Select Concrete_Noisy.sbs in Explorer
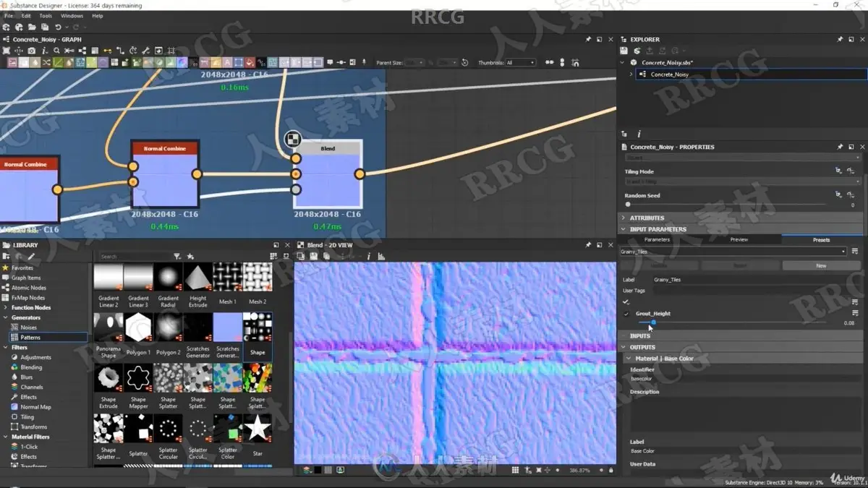 [667, 62]
